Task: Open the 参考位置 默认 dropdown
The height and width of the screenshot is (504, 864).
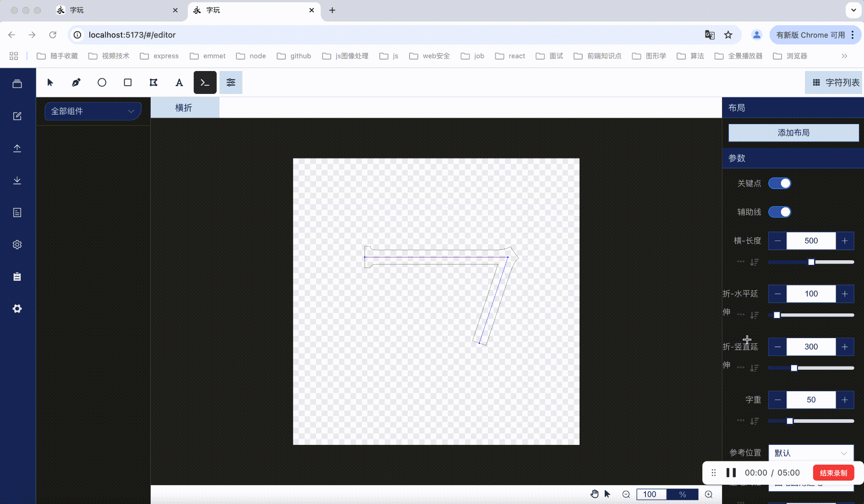Action: click(810, 453)
